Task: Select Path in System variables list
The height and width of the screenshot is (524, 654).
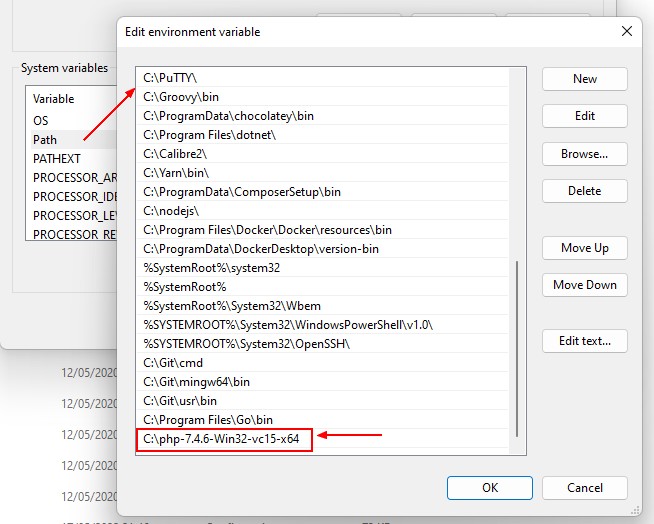Action: tap(46, 140)
